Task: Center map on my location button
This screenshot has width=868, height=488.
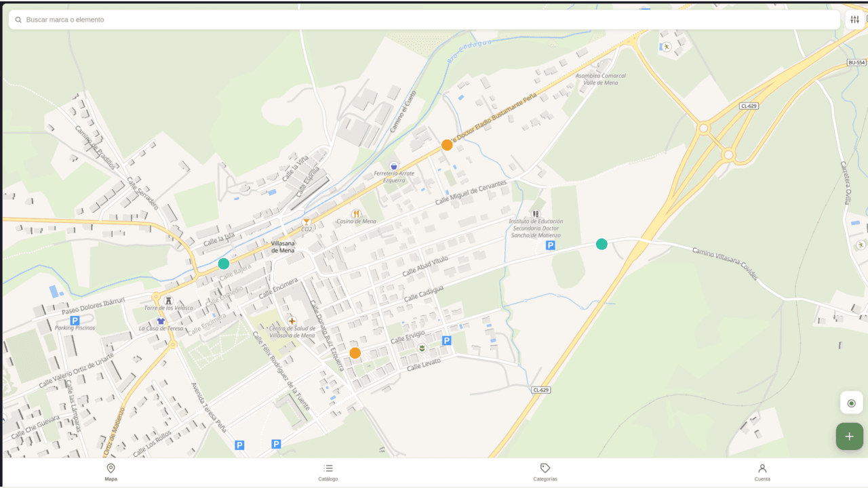Action: [851, 403]
